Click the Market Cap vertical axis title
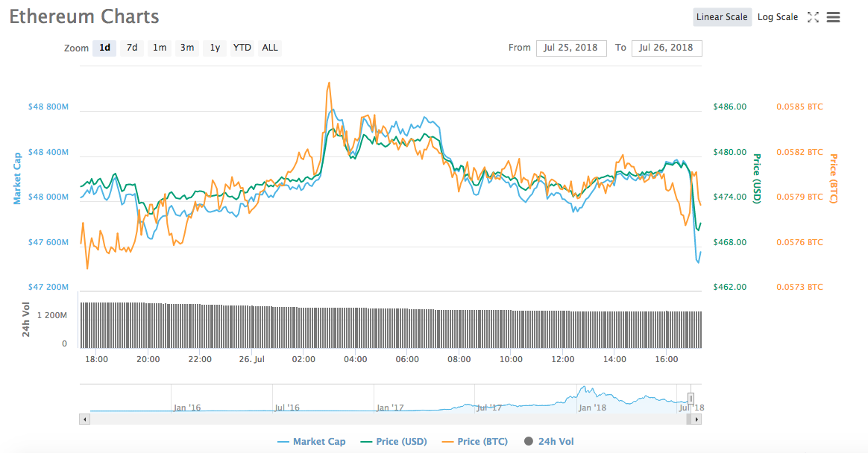The image size is (868, 453). [x=17, y=179]
